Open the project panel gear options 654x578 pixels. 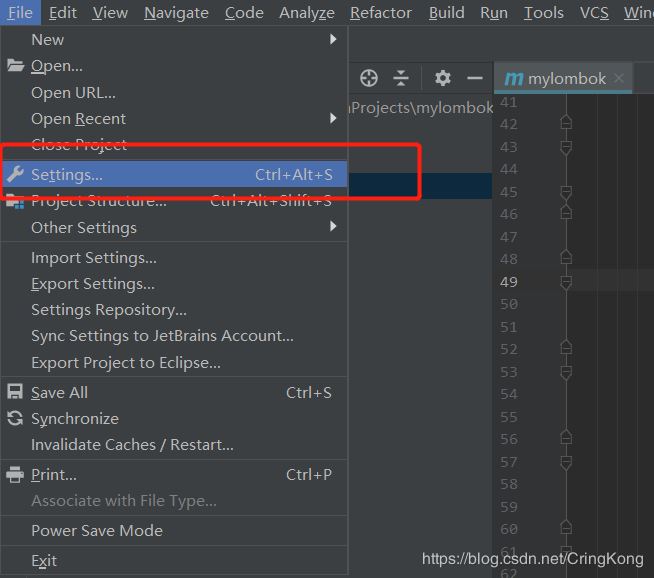point(443,78)
